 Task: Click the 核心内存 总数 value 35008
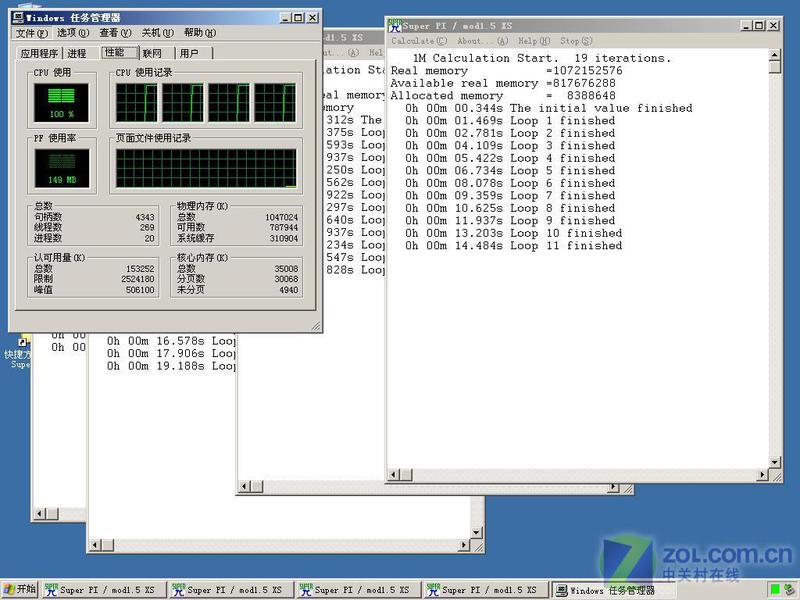286,269
